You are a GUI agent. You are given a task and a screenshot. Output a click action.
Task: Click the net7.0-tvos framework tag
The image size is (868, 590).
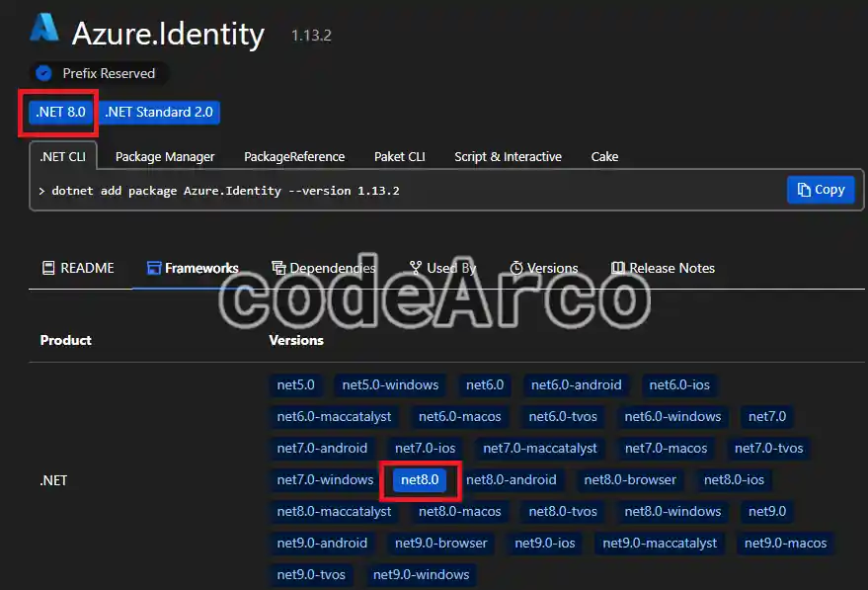click(769, 448)
